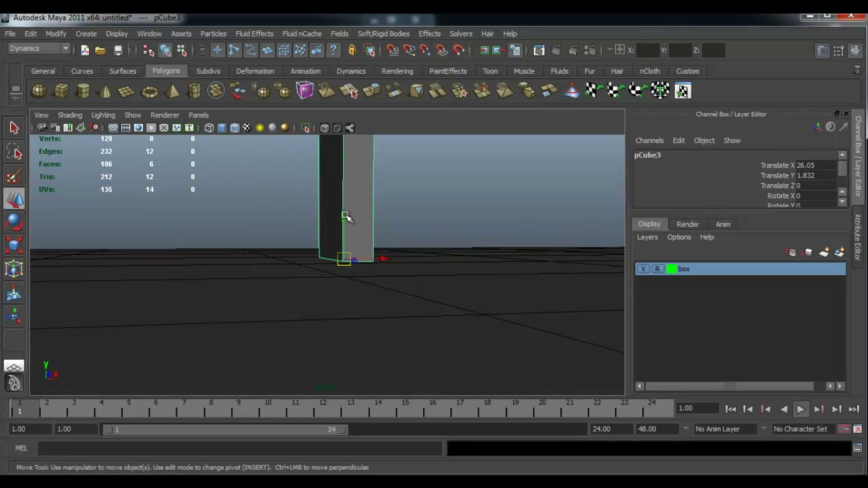
Task: Toggle textured display in viewport toolbar
Action: pyautogui.click(x=247, y=128)
